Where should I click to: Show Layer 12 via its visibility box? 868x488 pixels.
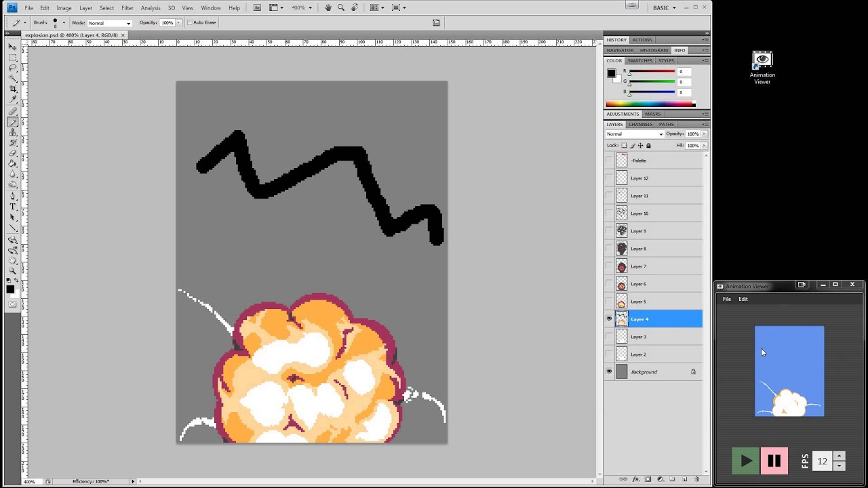pyautogui.click(x=609, y=178)
